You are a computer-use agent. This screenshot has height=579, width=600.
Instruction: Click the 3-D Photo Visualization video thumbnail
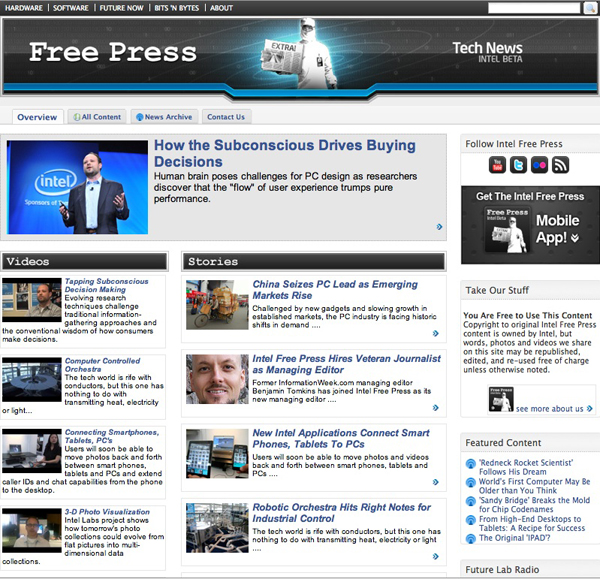point(32,530)
